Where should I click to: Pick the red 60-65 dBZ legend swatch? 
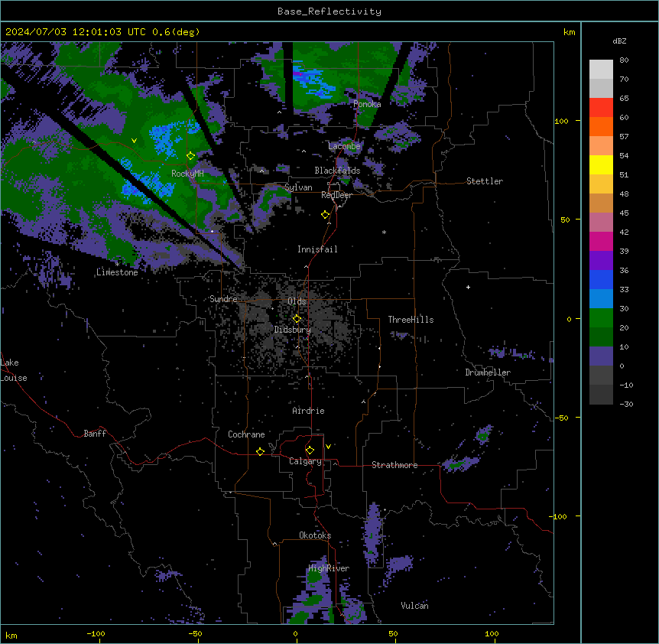click(601, 107)
